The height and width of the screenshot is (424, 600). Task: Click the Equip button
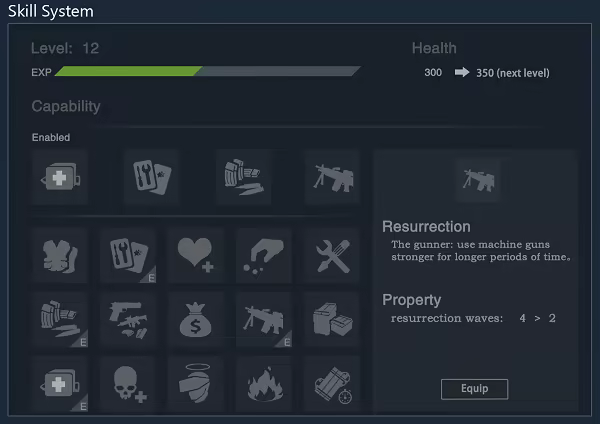click(474, 389)
